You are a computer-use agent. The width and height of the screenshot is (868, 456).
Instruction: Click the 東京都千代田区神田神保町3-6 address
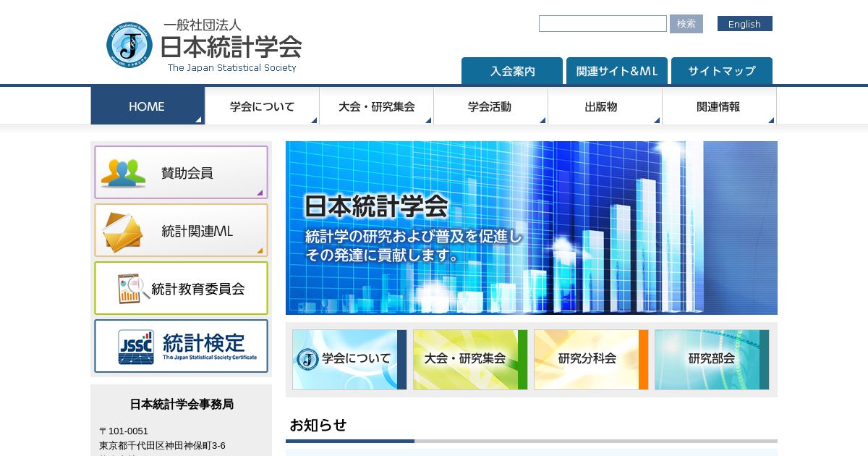click(162, 445)
